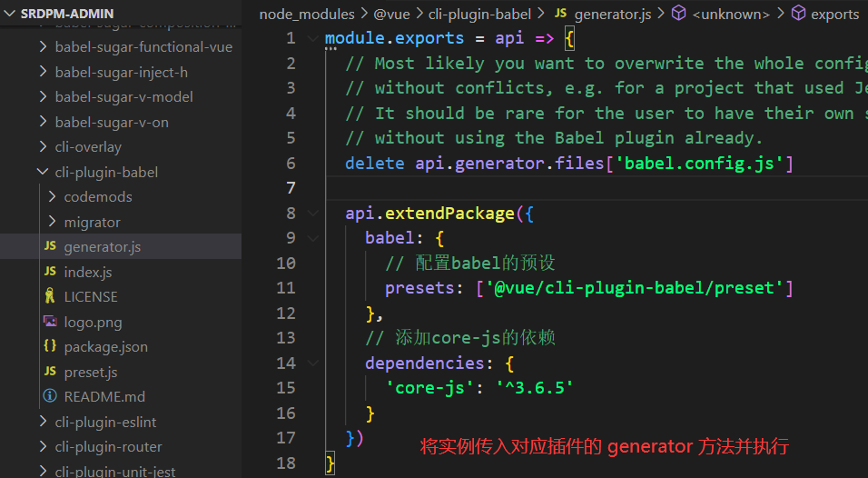
Task: Expand the cli-plugin-eslint folder
Action: [x=44, y=422]
